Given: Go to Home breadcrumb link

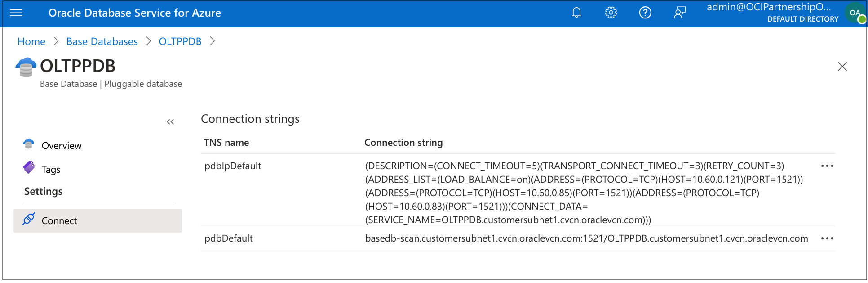Looking at the screenshot, I should click(31, 41).
